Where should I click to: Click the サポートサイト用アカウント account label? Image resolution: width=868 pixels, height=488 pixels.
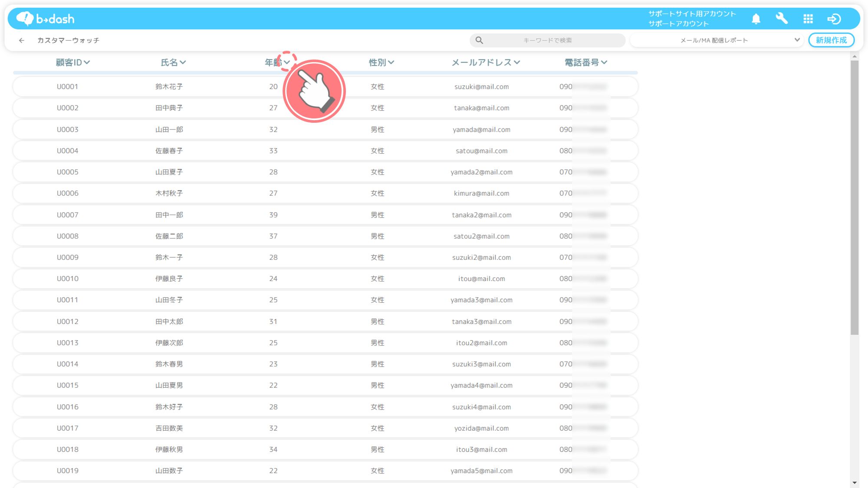click(692, 14)
